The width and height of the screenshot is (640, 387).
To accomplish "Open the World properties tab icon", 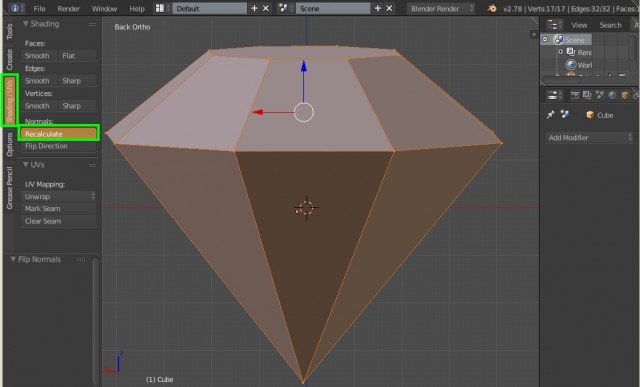I will [612, 96].
